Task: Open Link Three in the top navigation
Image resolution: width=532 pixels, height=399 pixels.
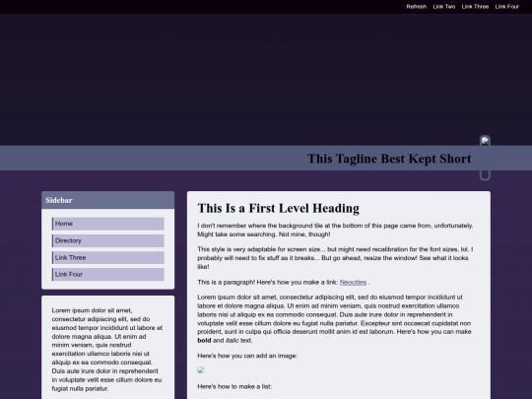Action: click(475, 7)
